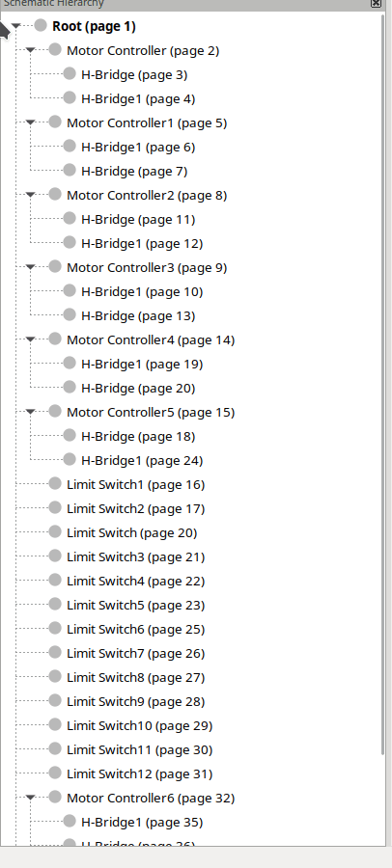
Task: Collapse the Motor Controller (page 2) branch
Action: [x=31, y=50]
